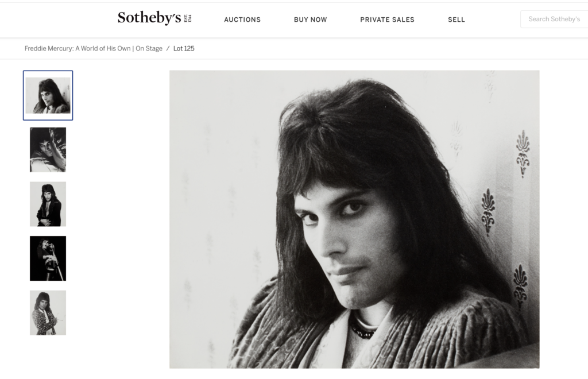
Task: Click the slash separator before Lot 125
Action: point(168,48)
